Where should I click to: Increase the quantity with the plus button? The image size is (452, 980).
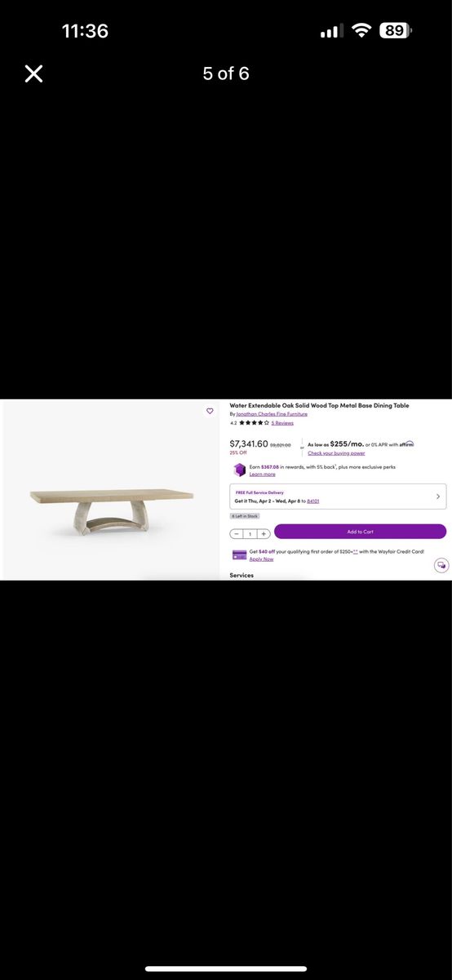[264, 533]
